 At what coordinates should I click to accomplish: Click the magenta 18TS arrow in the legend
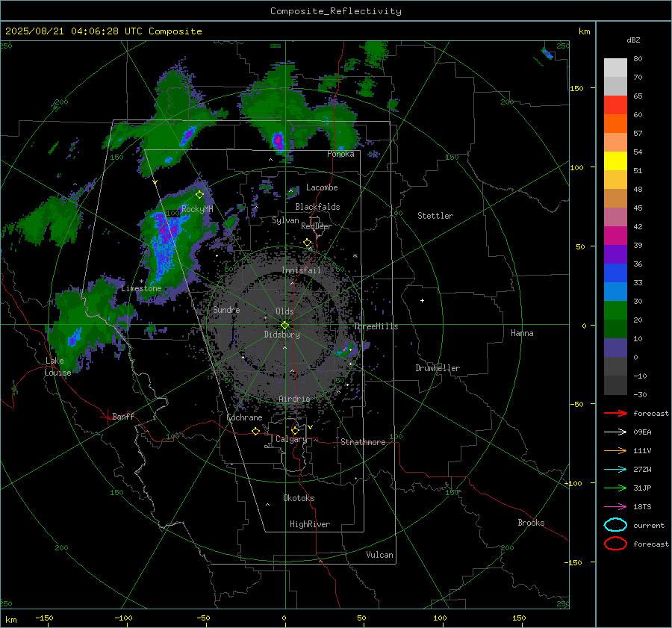coord(615,507)
